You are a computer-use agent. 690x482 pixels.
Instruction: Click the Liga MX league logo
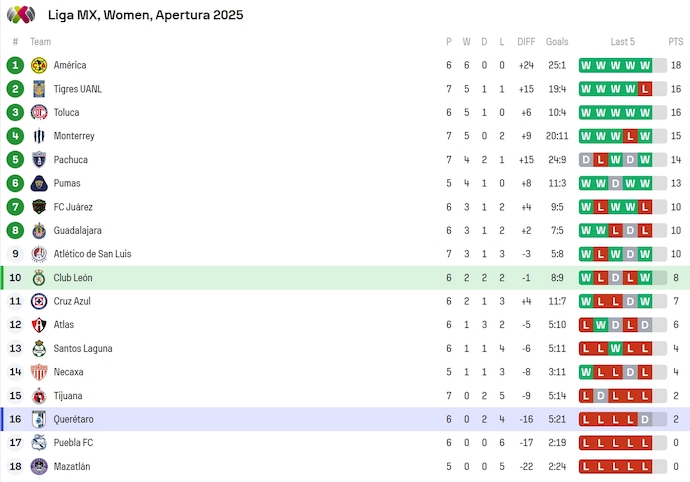tap(21, 15)
